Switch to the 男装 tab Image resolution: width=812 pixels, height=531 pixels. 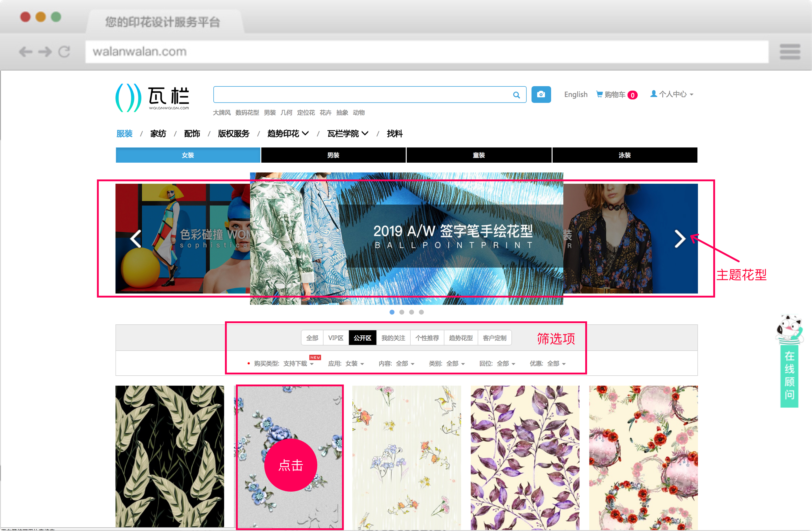(x=333, y=155)
